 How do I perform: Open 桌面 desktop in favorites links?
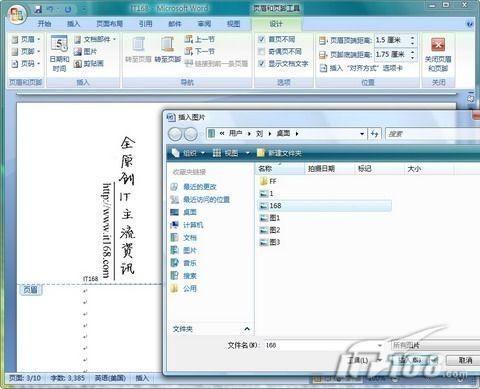[x=184, y=212]
